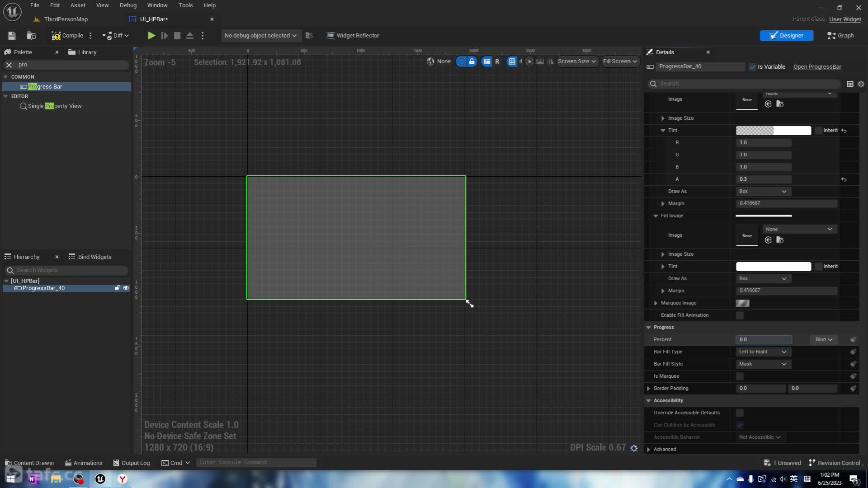This screenshot has height=488, width=868.
Task: Click the Save asset icon
Action: (12, 36)
